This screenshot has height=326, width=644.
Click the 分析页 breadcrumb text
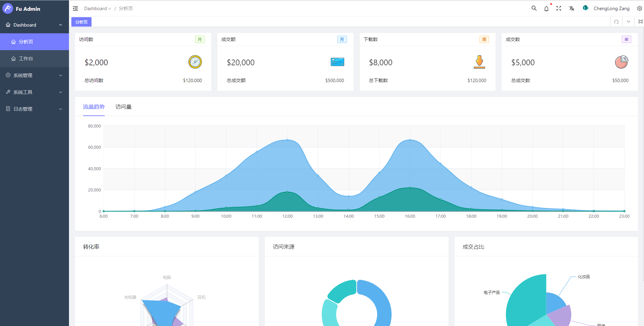(x=126, y=8)
